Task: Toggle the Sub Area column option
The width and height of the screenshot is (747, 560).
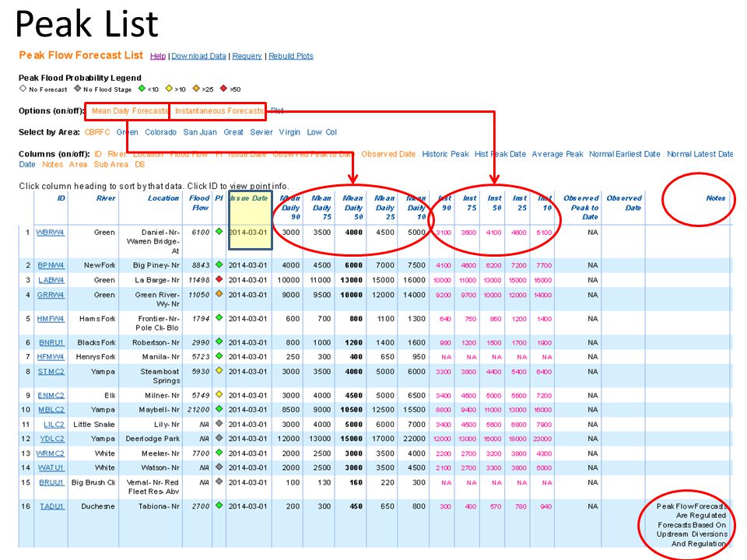Action: point(111,164)
